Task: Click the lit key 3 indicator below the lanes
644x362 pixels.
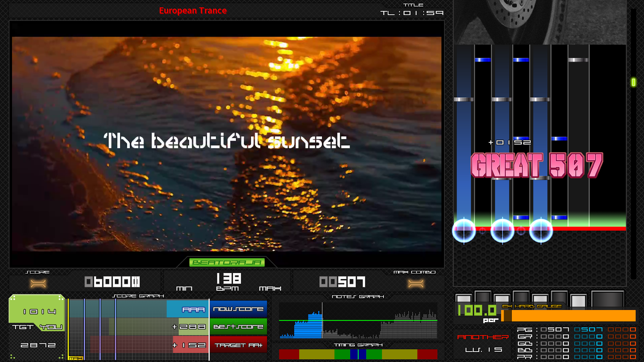Action: tap(502, 298)
